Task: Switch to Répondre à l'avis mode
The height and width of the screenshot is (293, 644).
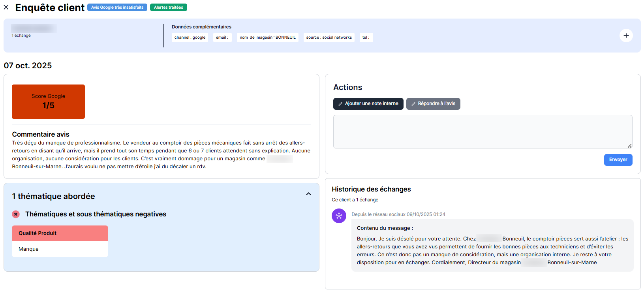Action: (433, 104)
